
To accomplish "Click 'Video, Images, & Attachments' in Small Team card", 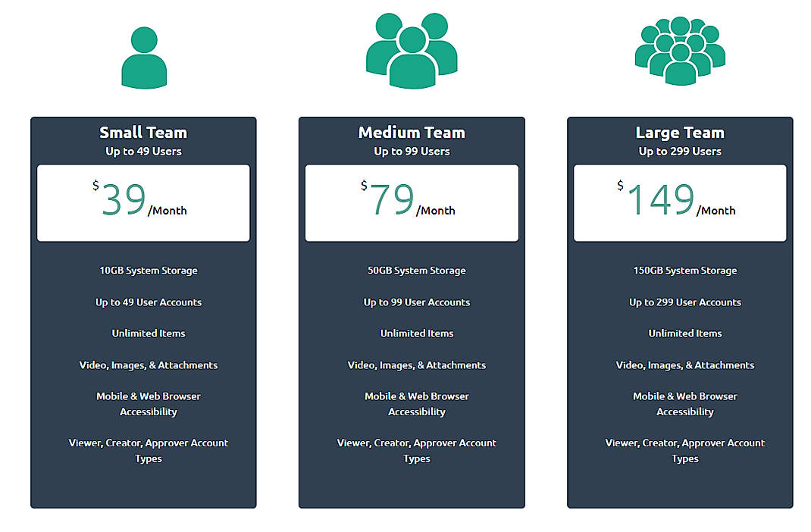I will pos(149,365).
